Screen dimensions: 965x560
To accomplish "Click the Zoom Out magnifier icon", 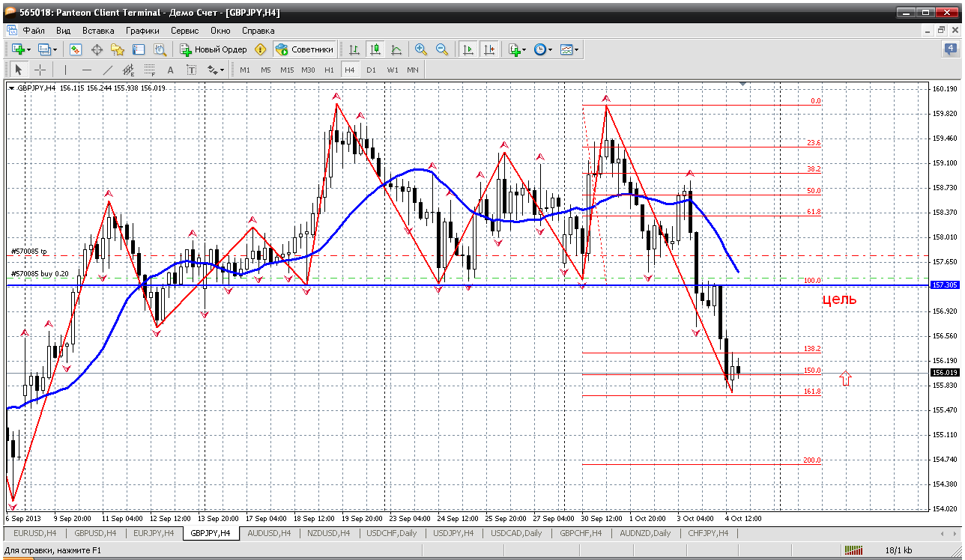I will [x=442, y=49].
